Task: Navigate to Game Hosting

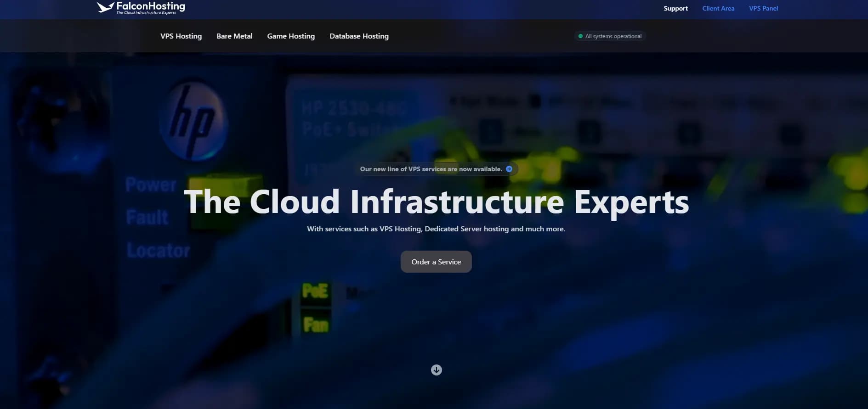Action: point(291,36)
